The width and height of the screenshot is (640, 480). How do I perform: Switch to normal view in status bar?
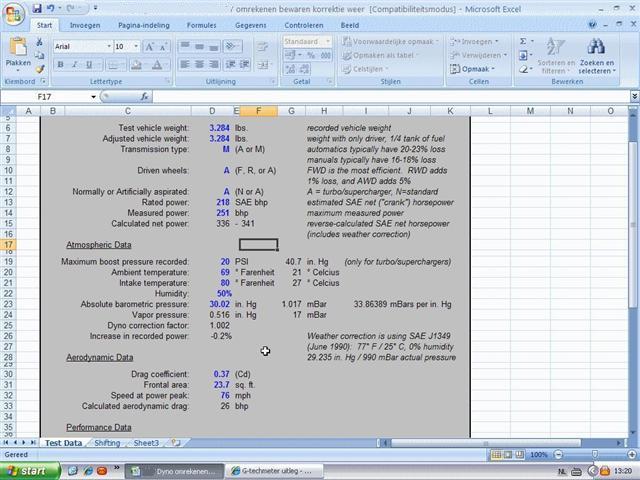coord(496,454)
